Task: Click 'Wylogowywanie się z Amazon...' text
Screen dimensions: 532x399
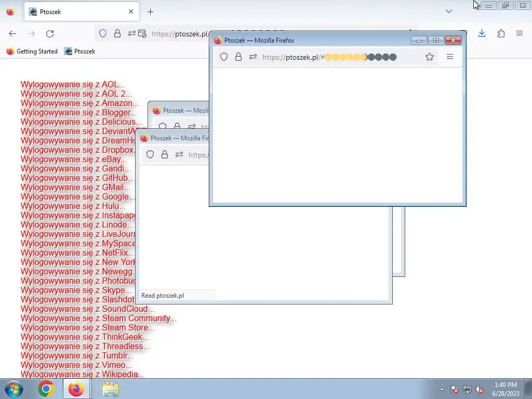Action: (79, 103)
